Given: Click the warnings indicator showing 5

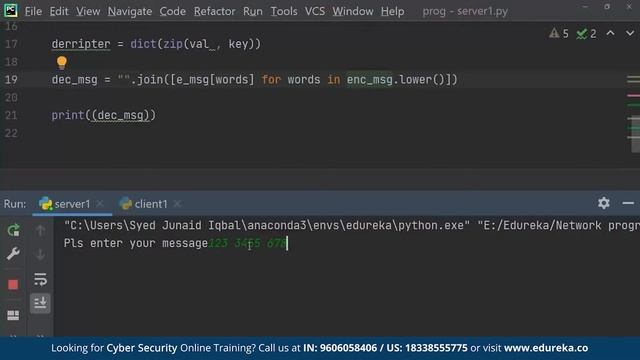Looking at the screenshot, I should coord(559,33).
